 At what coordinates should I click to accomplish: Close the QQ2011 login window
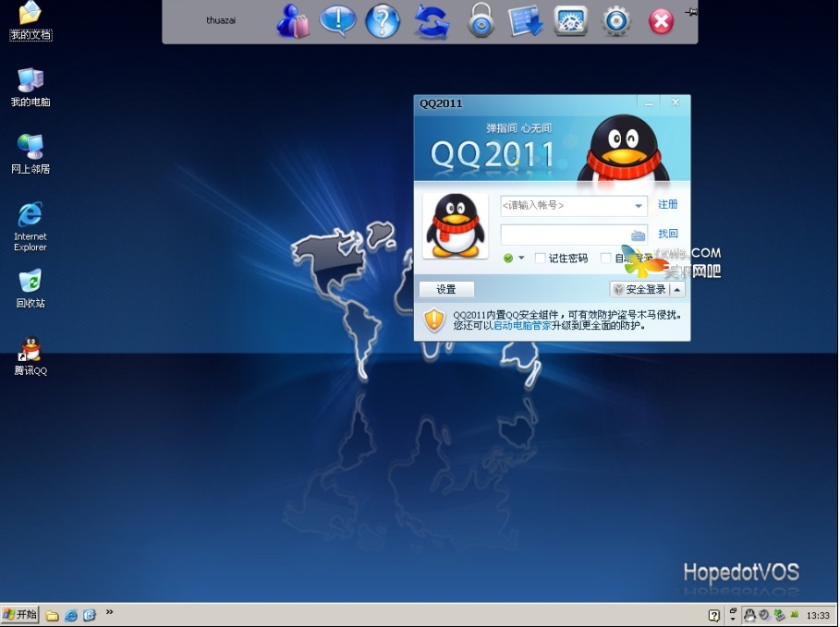(x=675, y=102)
